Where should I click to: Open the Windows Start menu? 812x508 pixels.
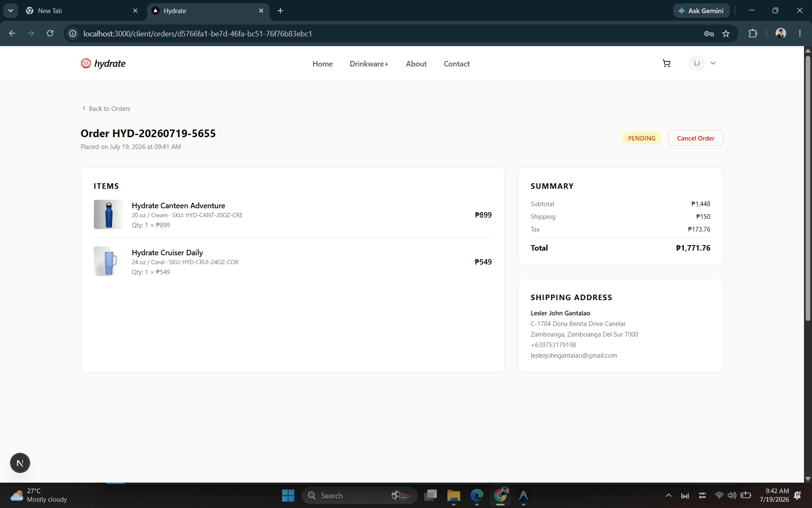tap(288, 495)
